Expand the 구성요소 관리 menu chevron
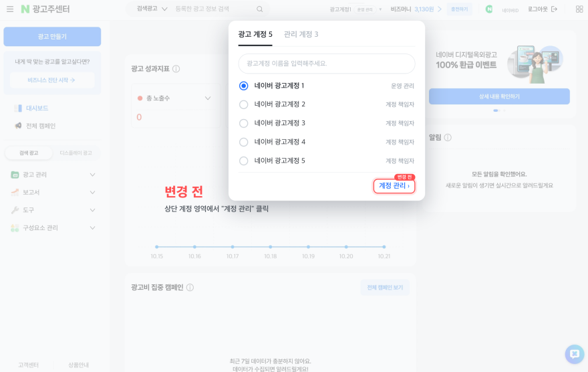Image resolution: width=588 pixels, height=372 pixels. click(93, 228)
